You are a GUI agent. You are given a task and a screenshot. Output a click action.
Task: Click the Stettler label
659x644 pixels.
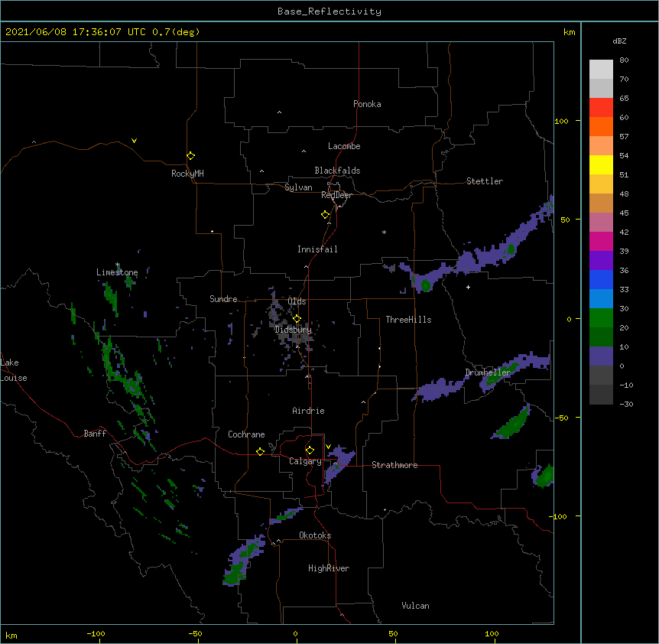485,181
